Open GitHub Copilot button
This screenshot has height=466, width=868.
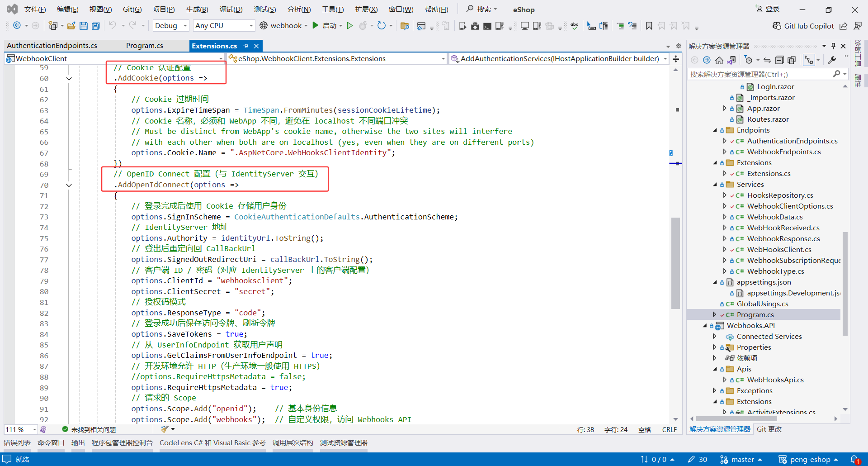point(803,26)
